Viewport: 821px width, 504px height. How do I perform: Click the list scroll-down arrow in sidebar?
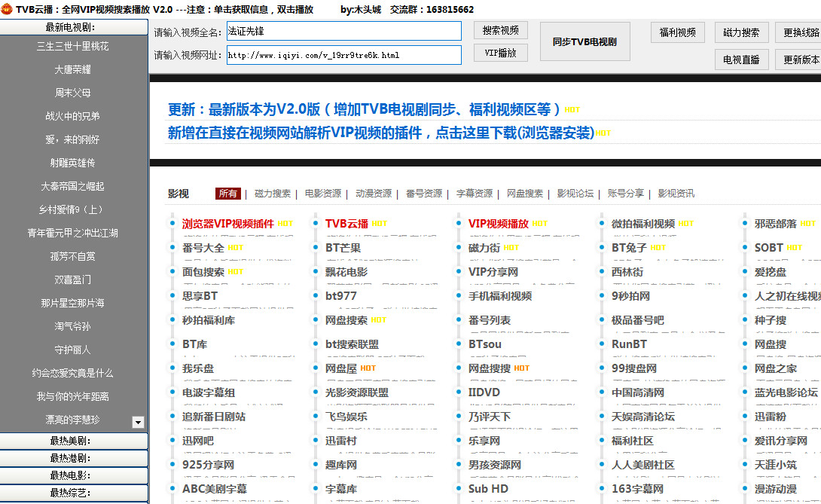coord(139,423)
